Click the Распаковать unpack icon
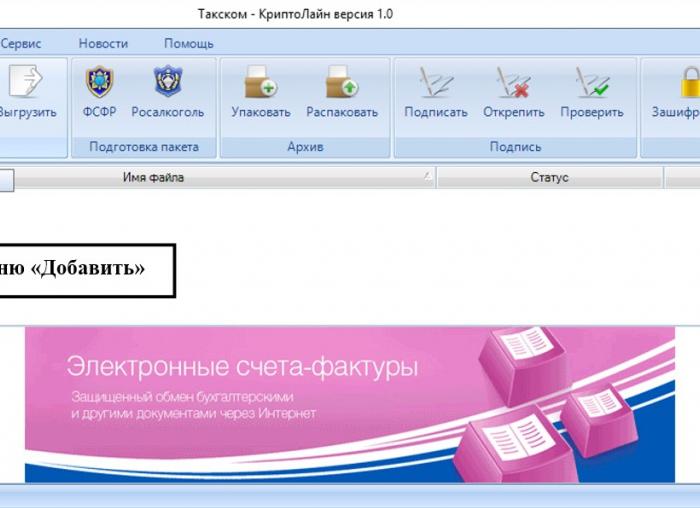The image size is (700, 508). pos(342,82)
